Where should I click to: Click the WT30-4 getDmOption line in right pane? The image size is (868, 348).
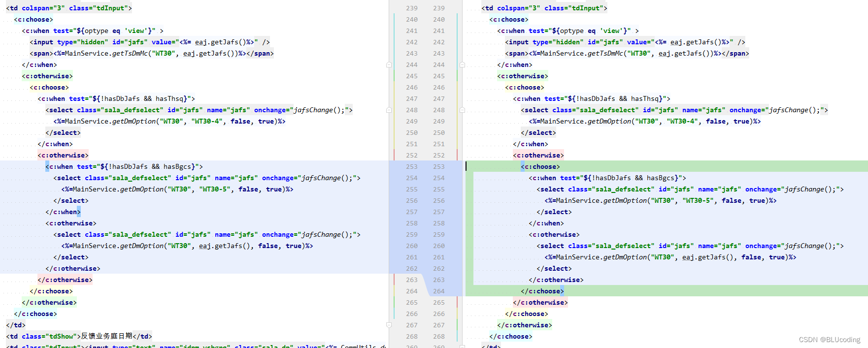(x=645, y=121)
